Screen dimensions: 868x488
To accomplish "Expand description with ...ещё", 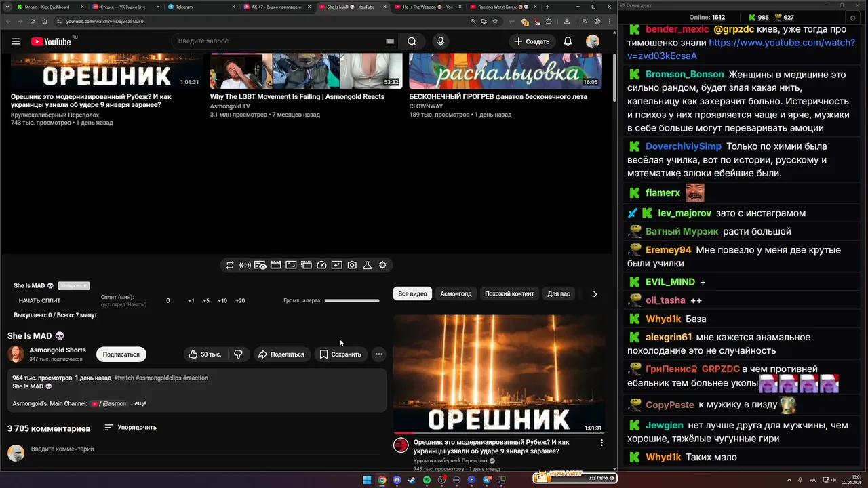I will [138, 403].
